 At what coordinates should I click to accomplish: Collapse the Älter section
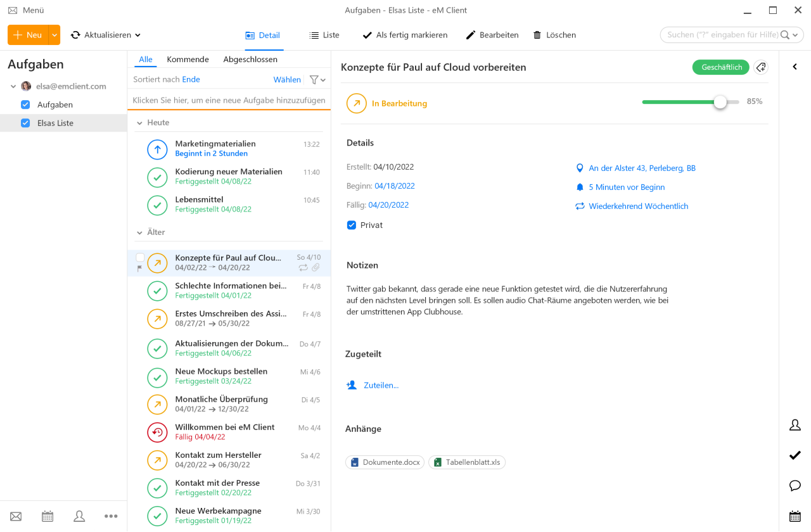[139, 232]
